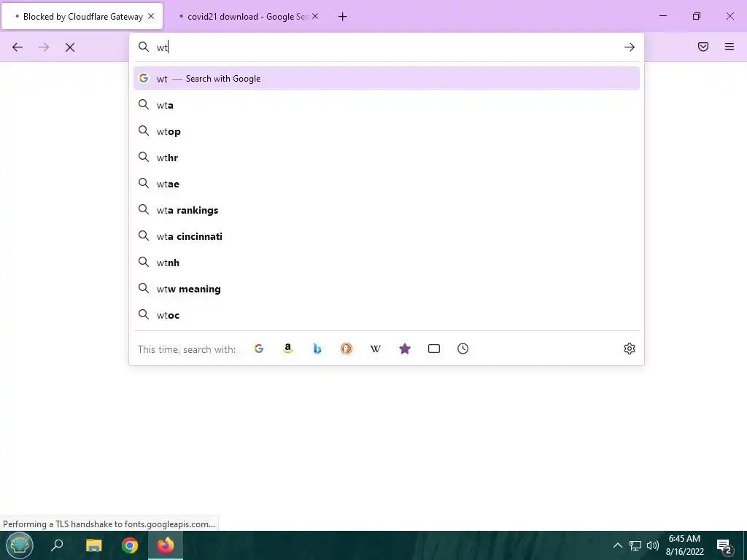Pick 'wta rankings' suggestion
747x560 pixels.
387,210
